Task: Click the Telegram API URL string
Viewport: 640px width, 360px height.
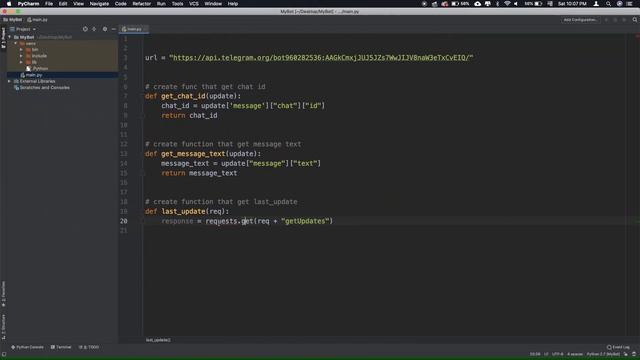Action: 321,58
